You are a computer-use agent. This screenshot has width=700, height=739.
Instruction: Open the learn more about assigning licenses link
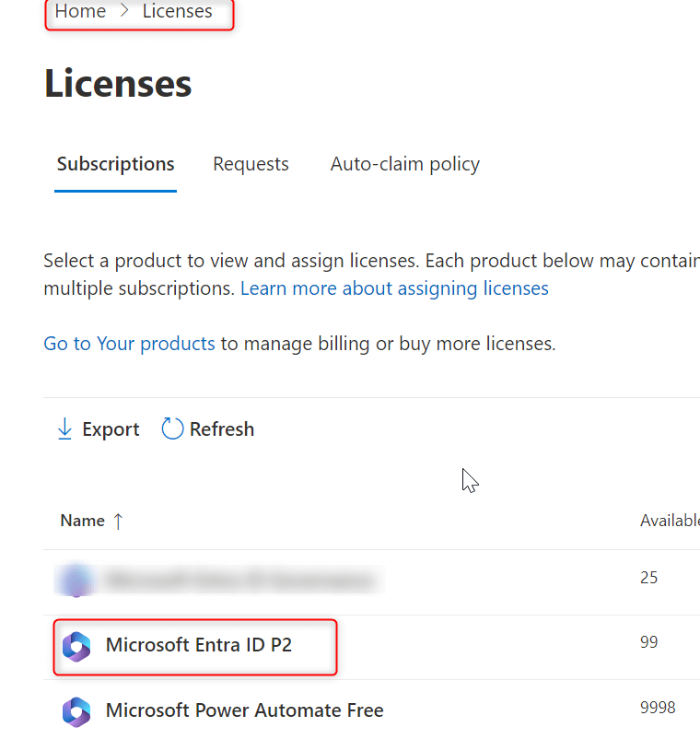point(395,288)
